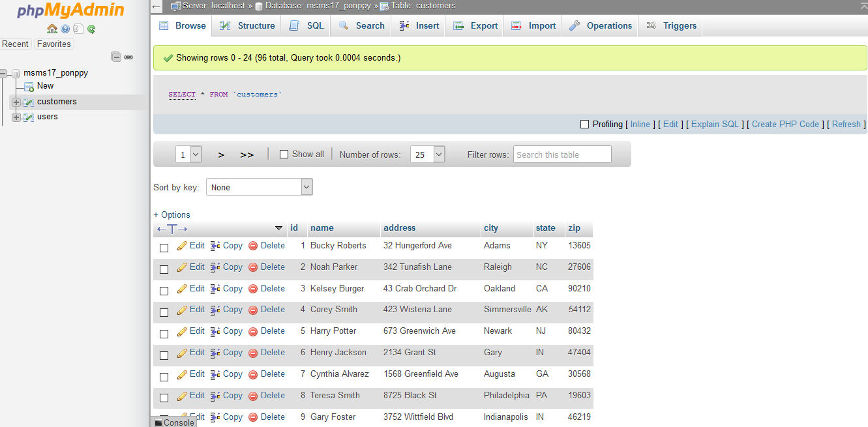Expand the + Options link
Image resolution: width=868 pixels, height=427 pixels.
(x=172, y=215)
